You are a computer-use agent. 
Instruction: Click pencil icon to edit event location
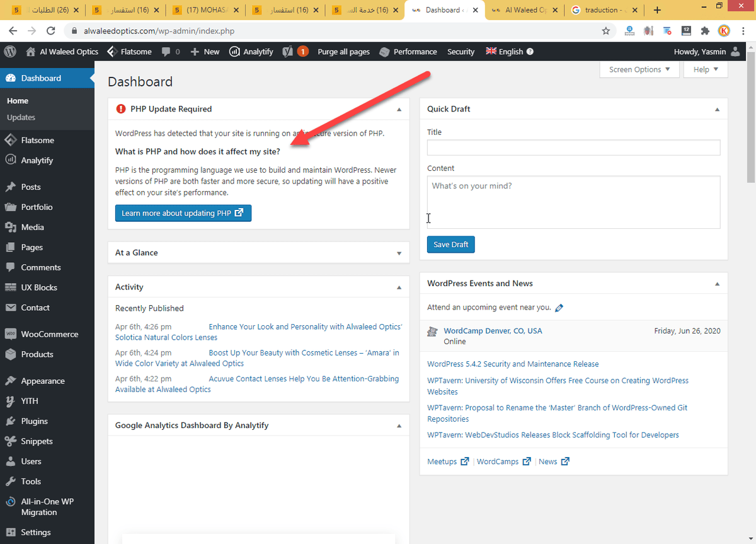[559, 308]
